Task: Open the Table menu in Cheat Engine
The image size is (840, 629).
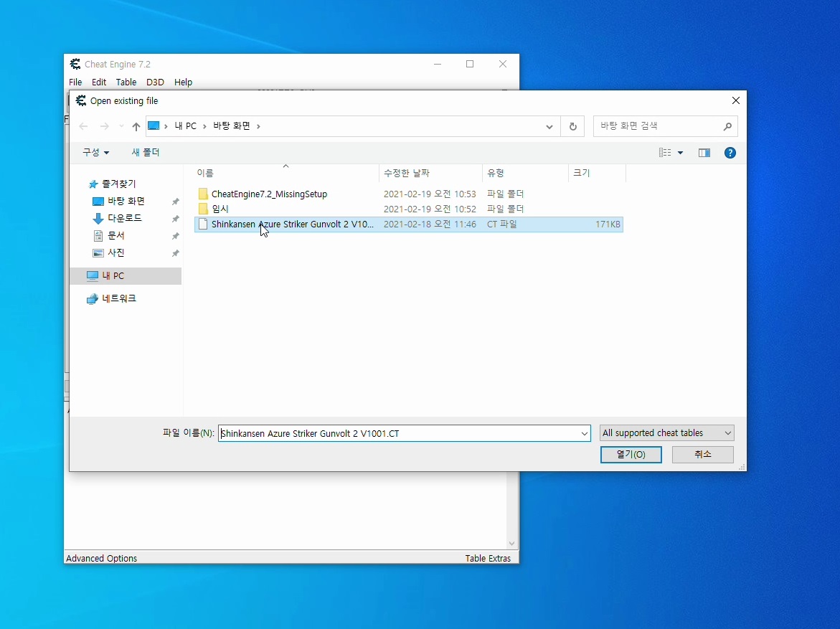Action: coord(126,82)
